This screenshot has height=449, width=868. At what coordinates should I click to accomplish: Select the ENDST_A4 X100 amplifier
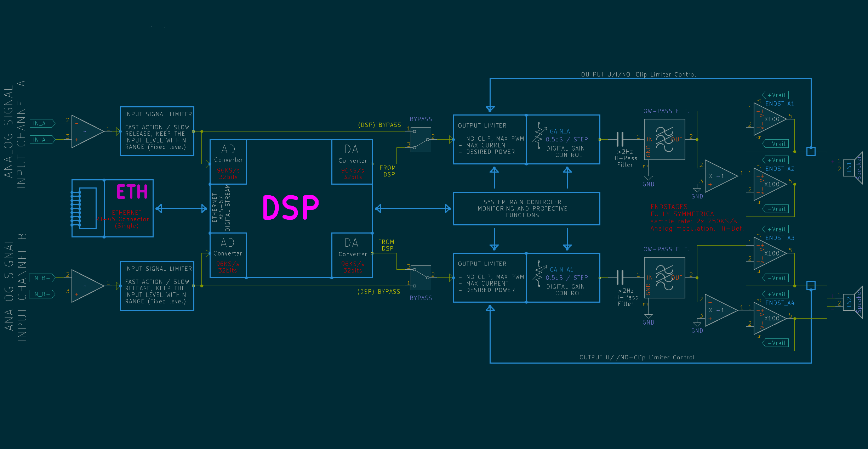click(770, 319)
